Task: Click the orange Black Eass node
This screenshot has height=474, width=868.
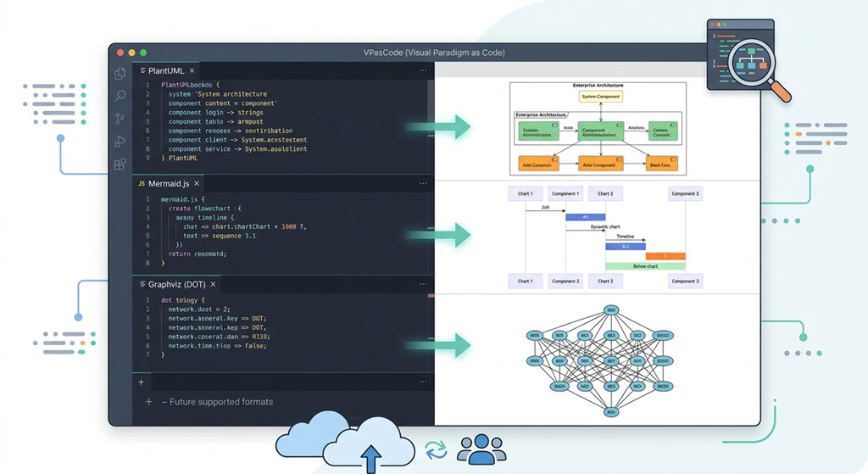Action: click(x=661, y=164)
